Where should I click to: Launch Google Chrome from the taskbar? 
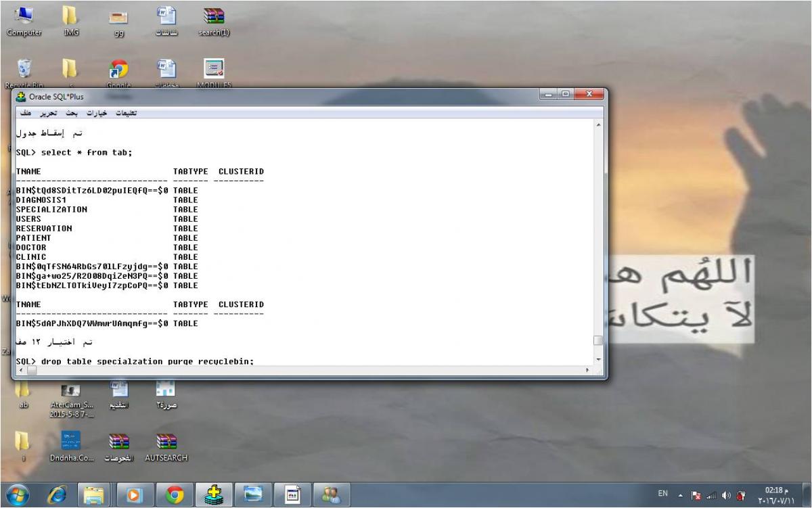[x=175, y=496]
